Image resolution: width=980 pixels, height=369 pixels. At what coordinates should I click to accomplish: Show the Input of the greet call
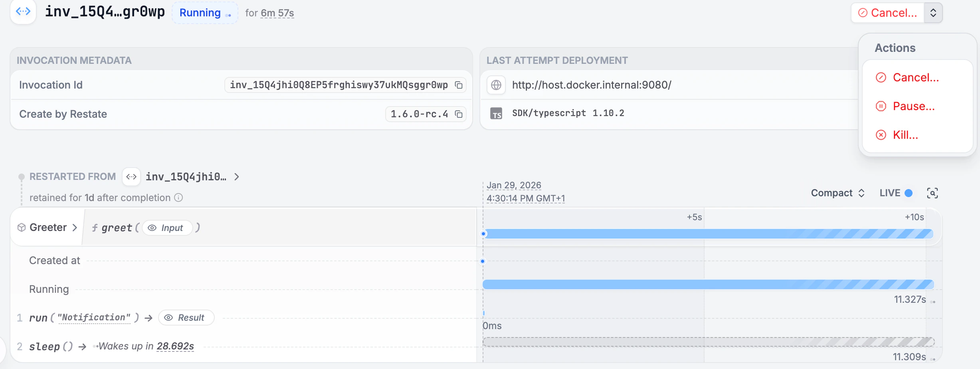[167, 227]
